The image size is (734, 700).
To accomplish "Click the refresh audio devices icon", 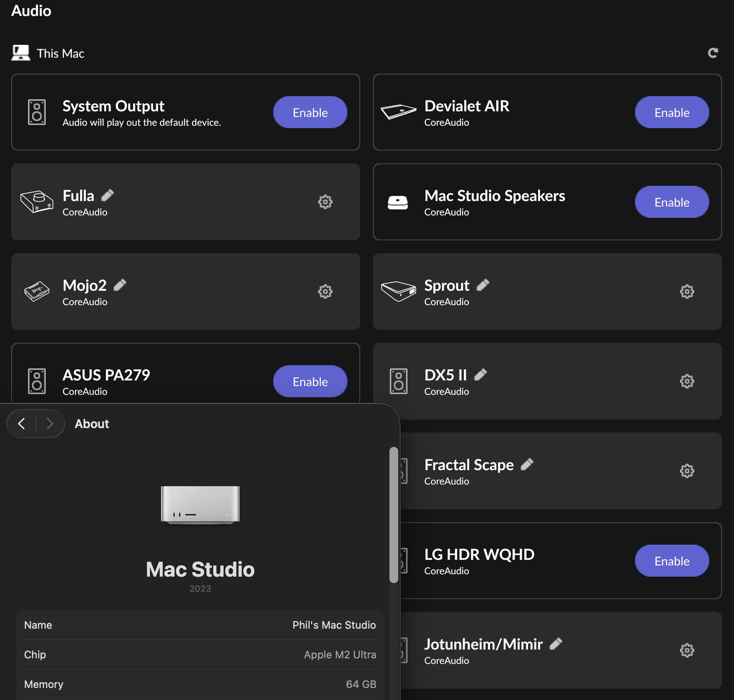I will (713, 53).
